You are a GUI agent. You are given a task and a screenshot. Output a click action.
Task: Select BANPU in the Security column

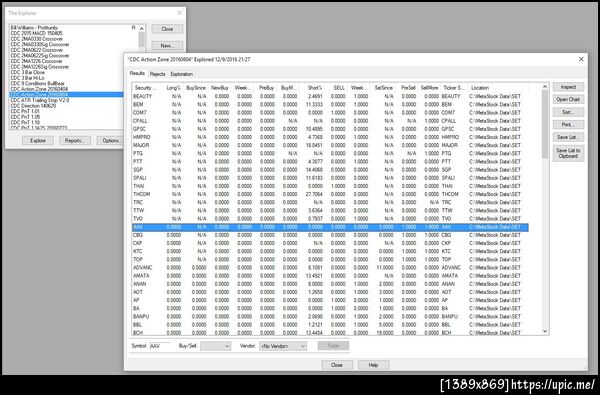[x=141, y=317]
